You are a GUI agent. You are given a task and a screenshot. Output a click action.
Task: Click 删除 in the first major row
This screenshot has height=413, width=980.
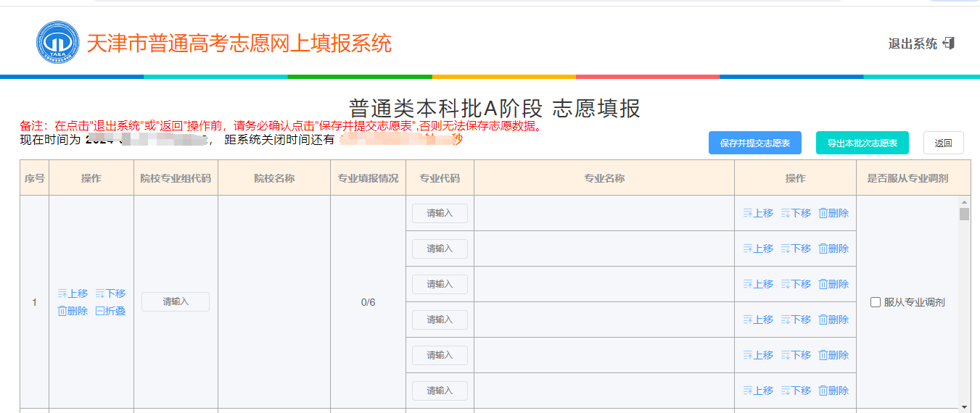(833, 213)
